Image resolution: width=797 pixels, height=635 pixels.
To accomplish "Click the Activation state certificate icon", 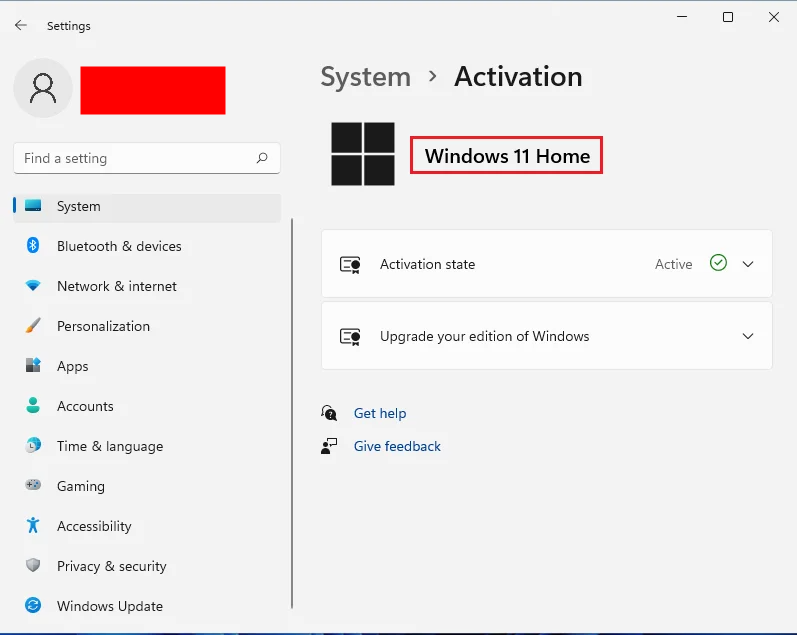I will tap(350, 265).
